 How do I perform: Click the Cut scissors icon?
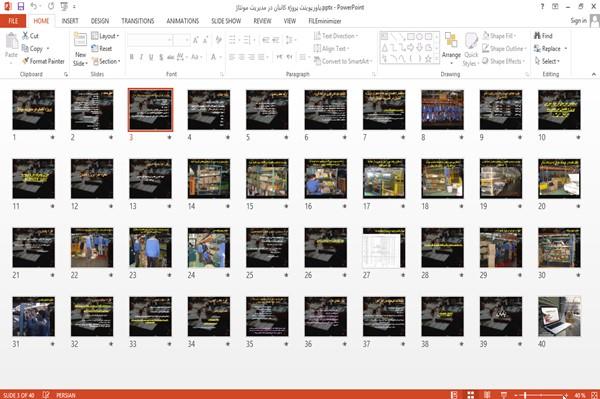[x=25, y=36]
